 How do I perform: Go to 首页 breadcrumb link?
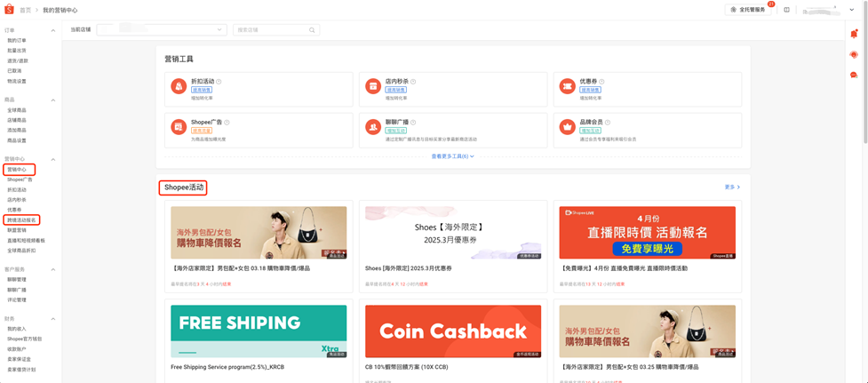(x=26, y=10)
